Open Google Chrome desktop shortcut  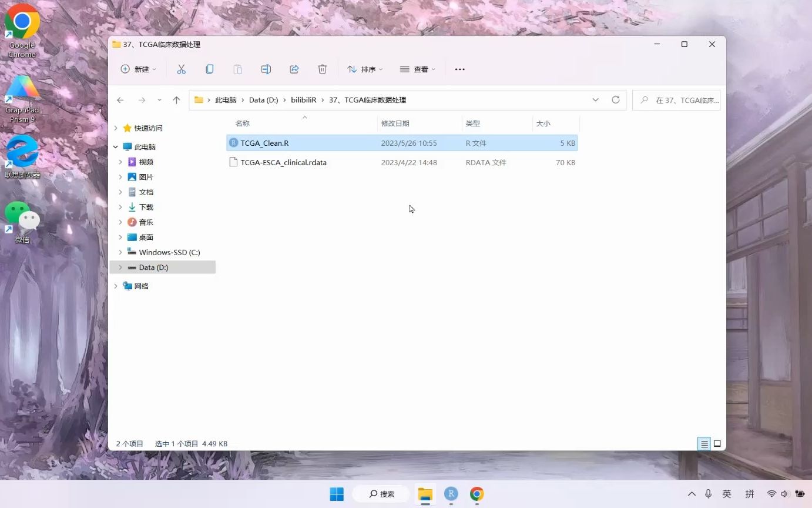pos(22,31)
